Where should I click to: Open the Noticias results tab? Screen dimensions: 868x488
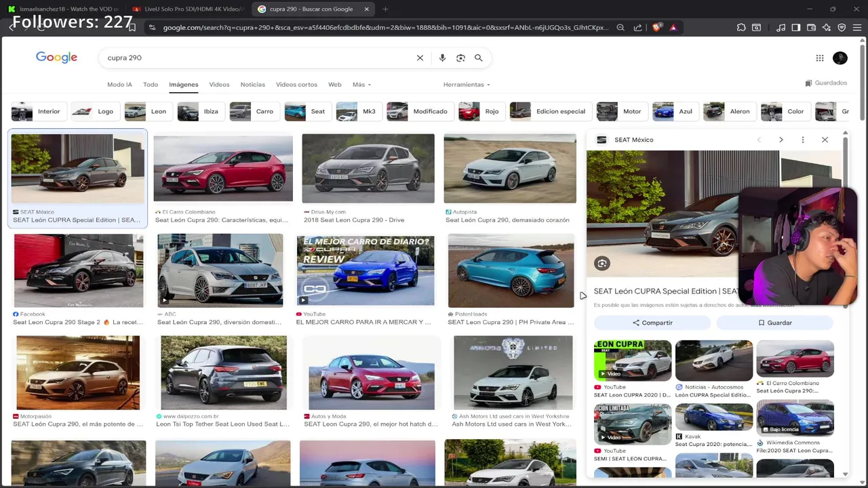[x=253, y=85]
